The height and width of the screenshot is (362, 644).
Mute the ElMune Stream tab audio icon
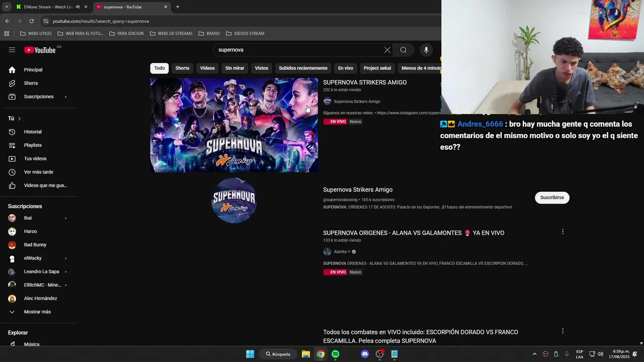click(x=77, y=7)
